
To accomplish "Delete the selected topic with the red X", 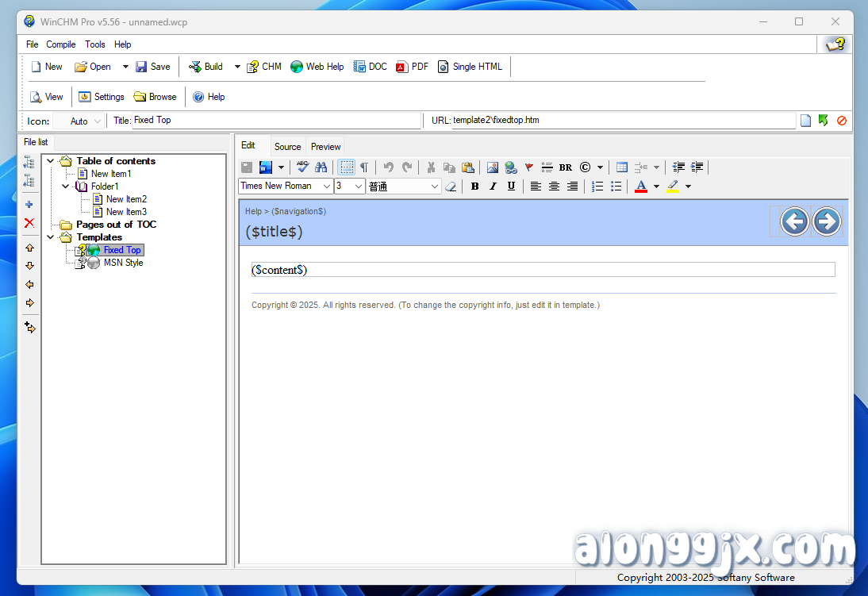I will click(29, 223).
